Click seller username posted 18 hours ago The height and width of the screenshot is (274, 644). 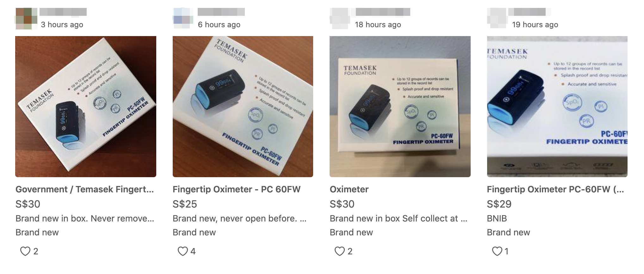(383, 12)
